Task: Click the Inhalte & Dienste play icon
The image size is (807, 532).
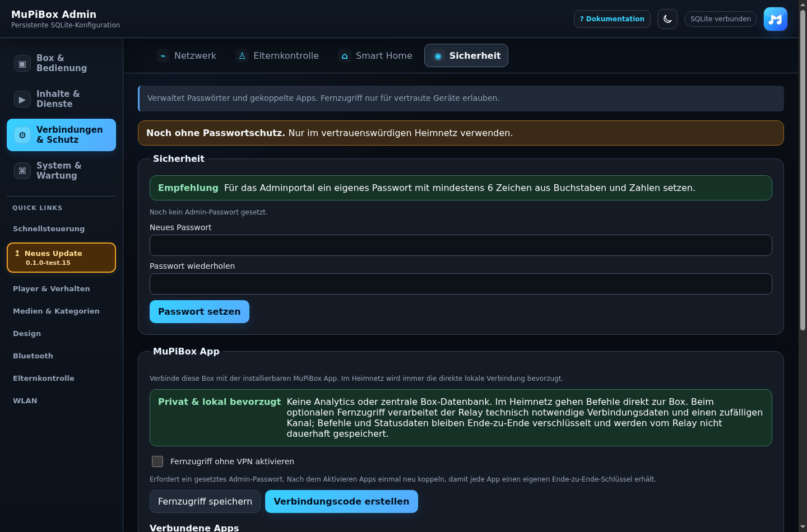Action: tap(22, 99)
